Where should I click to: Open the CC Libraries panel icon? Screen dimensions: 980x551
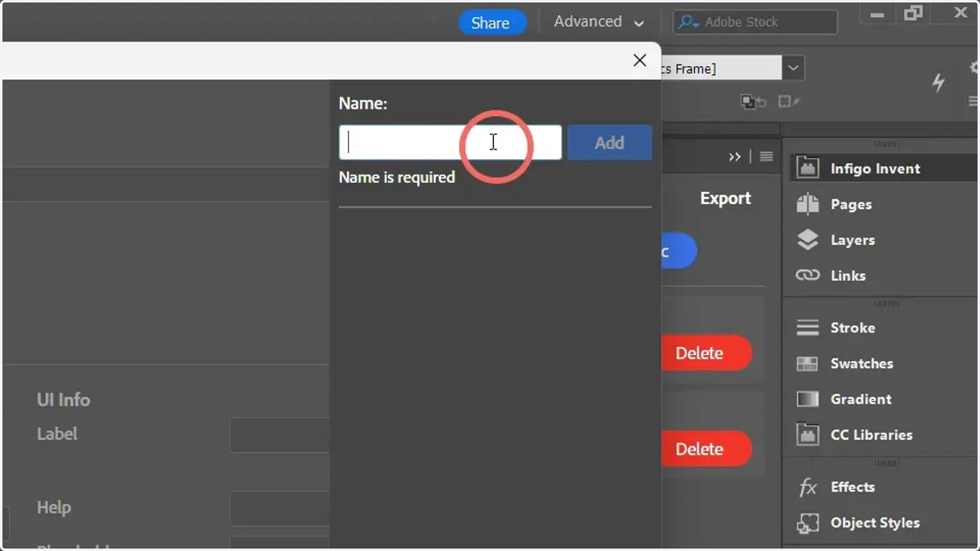pos(808,434)
